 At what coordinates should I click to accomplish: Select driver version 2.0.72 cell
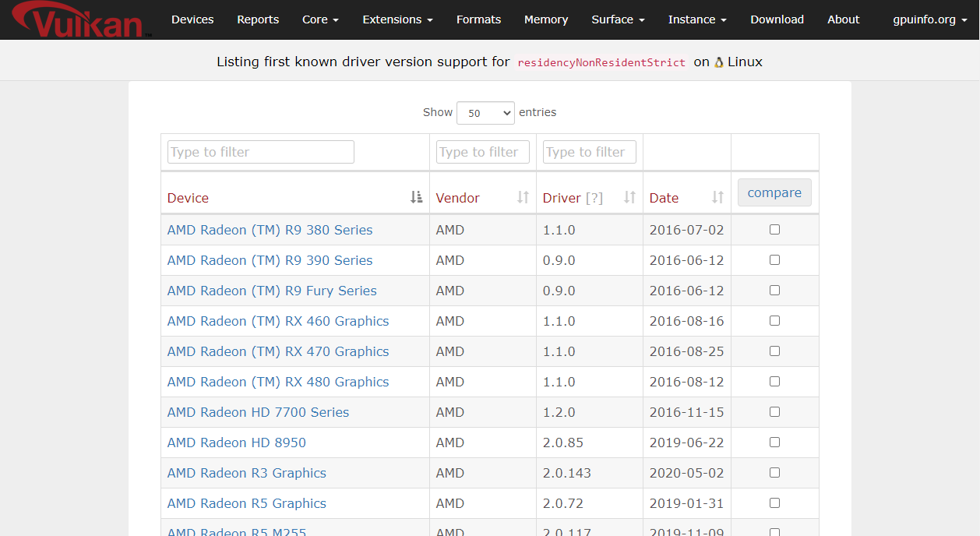[590, 503]
